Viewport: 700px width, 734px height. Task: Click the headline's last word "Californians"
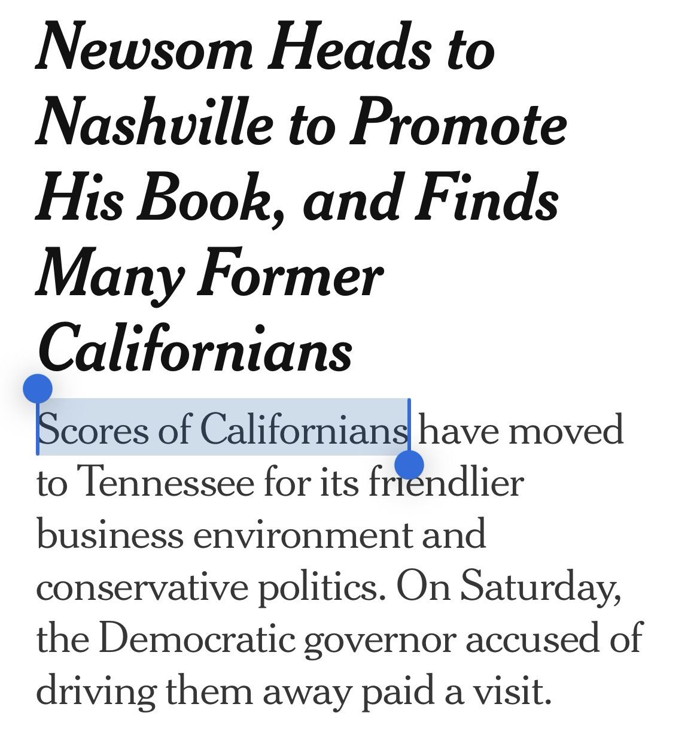(195, 350)
